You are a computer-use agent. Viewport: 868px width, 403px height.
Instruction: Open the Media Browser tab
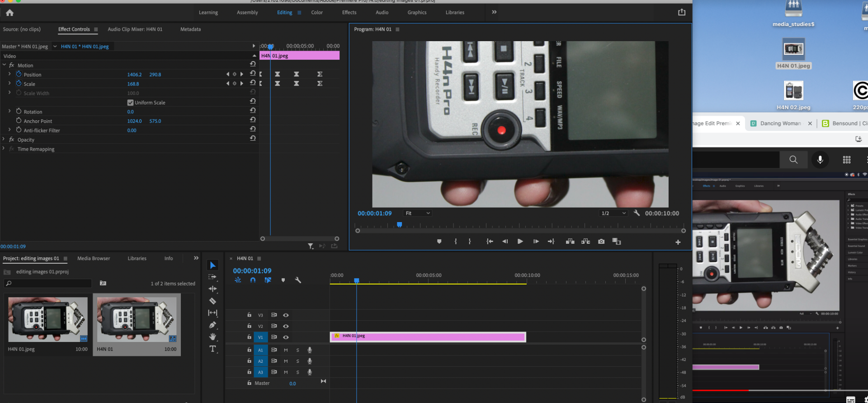click(x=94, y=258)
